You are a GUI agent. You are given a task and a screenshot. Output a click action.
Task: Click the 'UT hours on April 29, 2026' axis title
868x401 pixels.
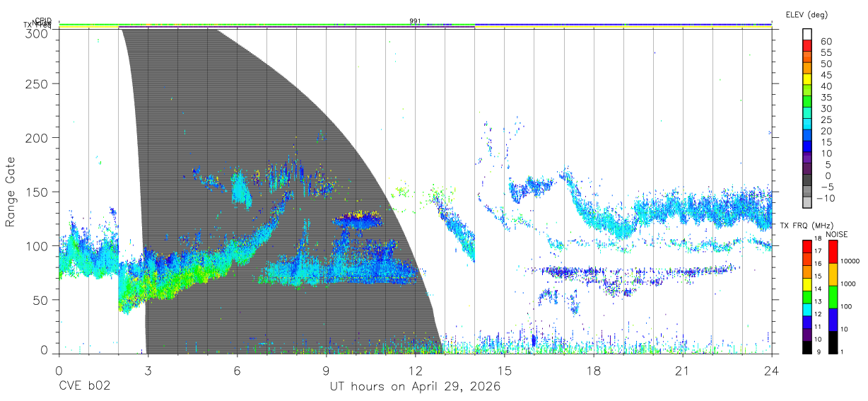click(415, 387)
